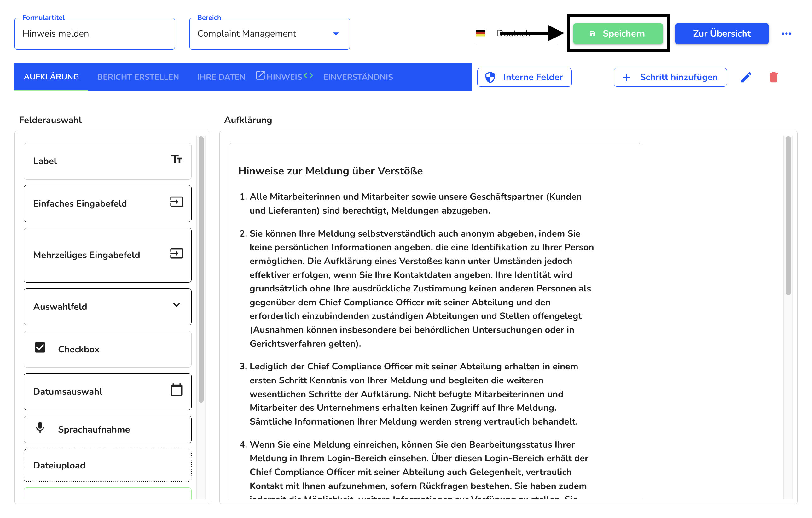Click the Aufklärung panel scrollbar
The image size is (812, 518).
click(x=788, y=215)
